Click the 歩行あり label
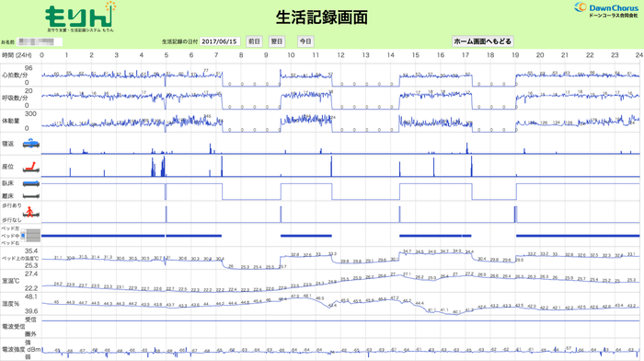The height and width of the screenshot is (361, 644). click(11, 205)
